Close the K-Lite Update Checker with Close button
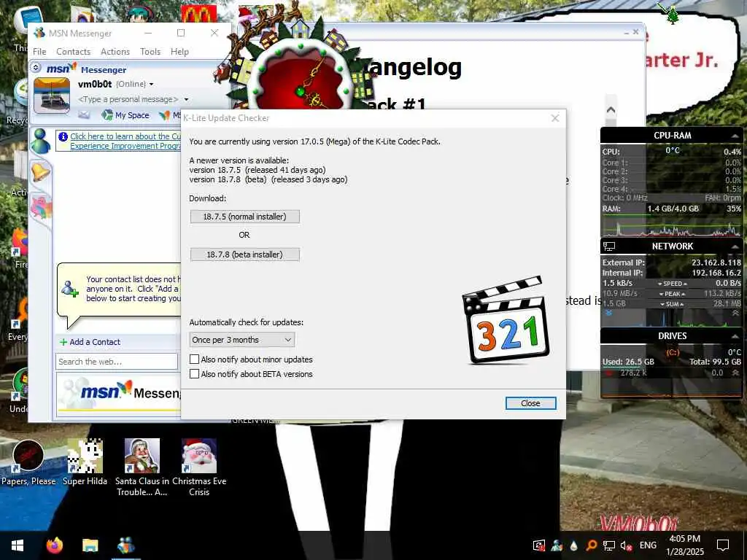This screenshot has width=747, height=560. tap(530, 403)
